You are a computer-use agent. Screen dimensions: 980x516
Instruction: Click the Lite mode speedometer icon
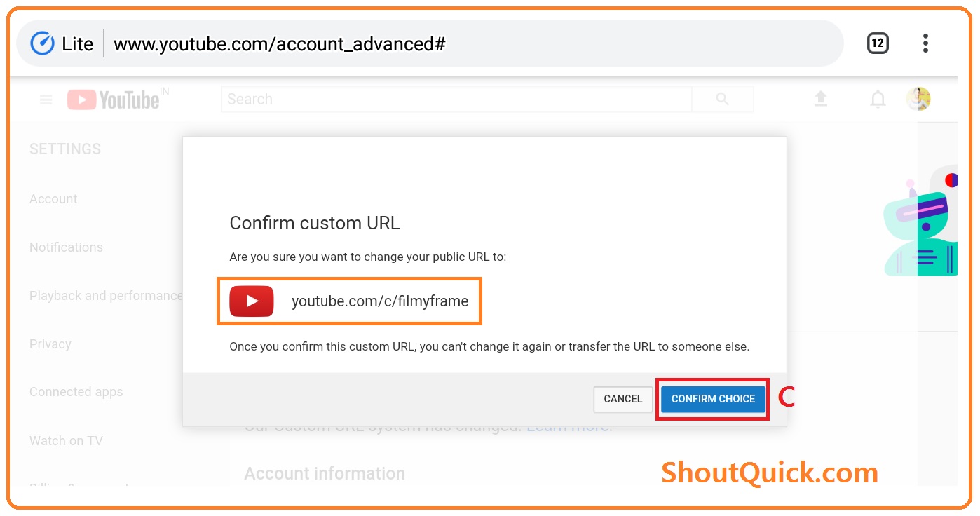click(43, 43)
